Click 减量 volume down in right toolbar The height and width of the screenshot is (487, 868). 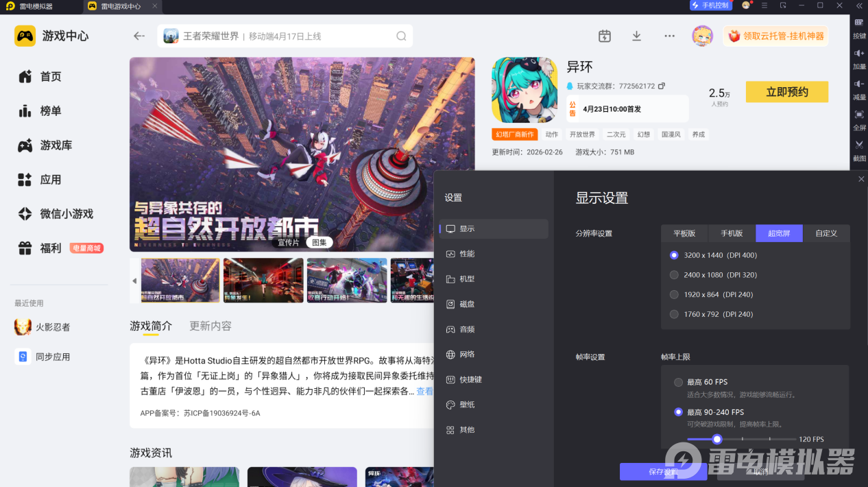[x=859, y=90]
